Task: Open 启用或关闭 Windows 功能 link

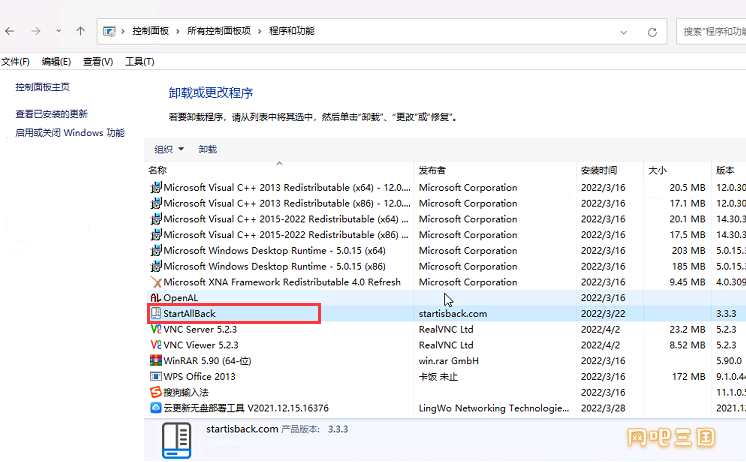Action: point(70,133)
